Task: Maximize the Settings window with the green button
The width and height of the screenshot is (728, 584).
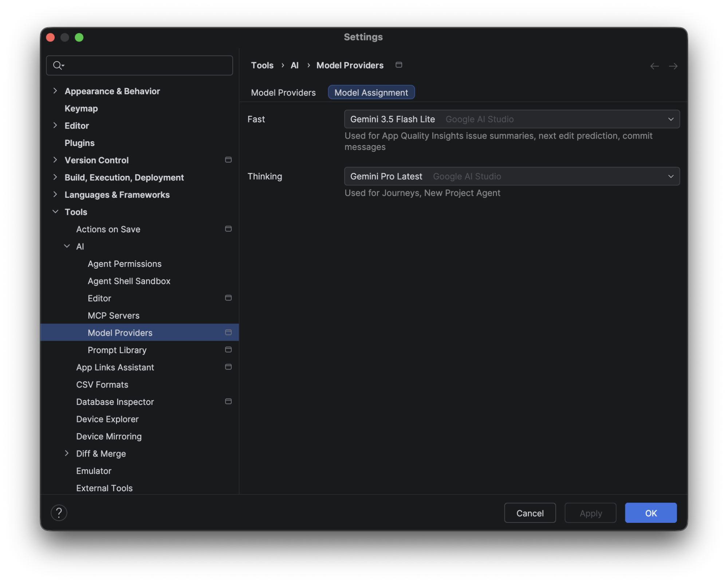Action: click(x=79, y=38)
